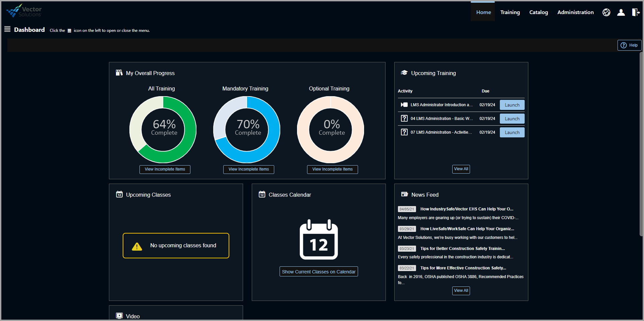Open the Tips for Better Construction Safety article
644x321 pixels.
pyautogui.click(x=462, y=248)
